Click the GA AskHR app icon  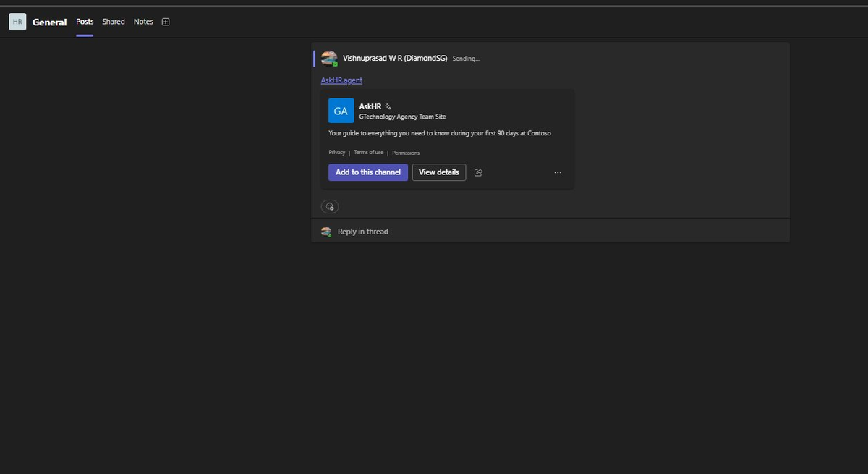pos(340,110)
